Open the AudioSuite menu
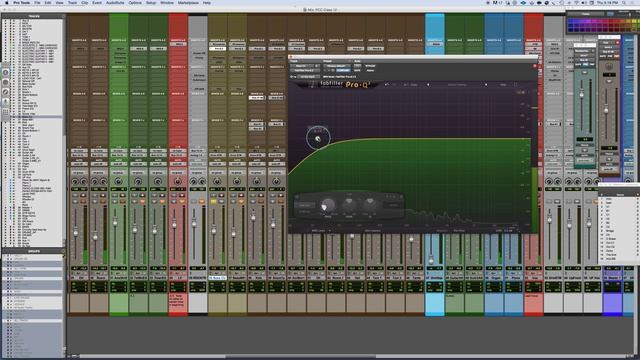640x360 pixels. (115, 3)
